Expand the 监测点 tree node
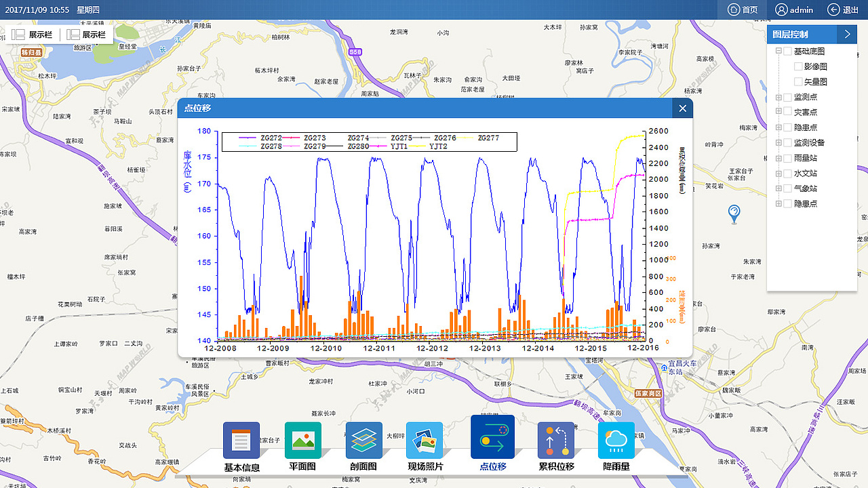Screen dimensions: 868x488 tap(778, 97)
